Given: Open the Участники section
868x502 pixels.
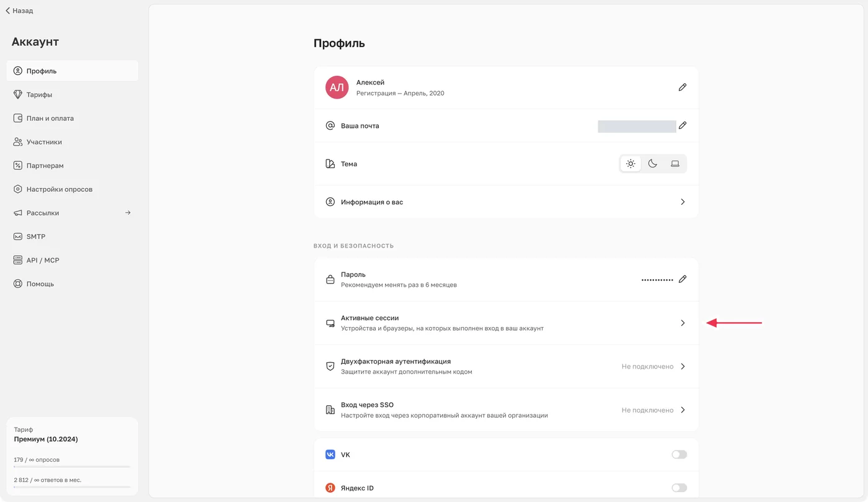Looking at the screenshot, I should 73,141.
